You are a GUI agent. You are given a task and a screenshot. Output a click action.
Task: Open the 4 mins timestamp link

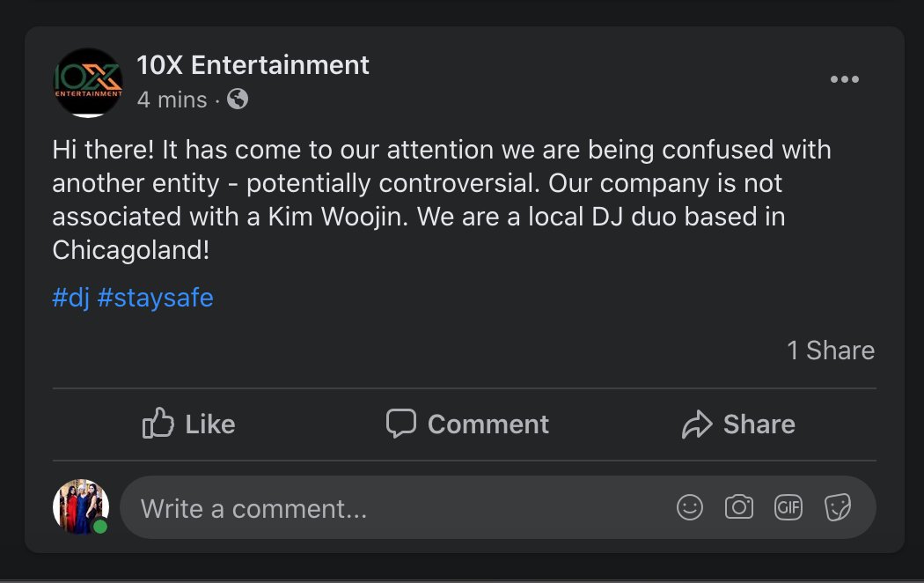point(172,100)
